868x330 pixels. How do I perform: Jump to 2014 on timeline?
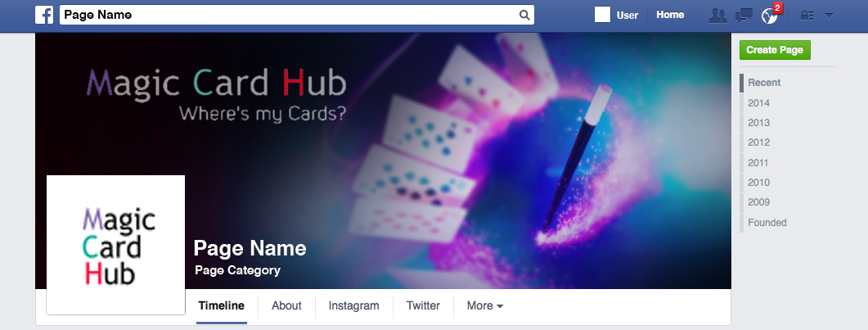tap(758, 103)
